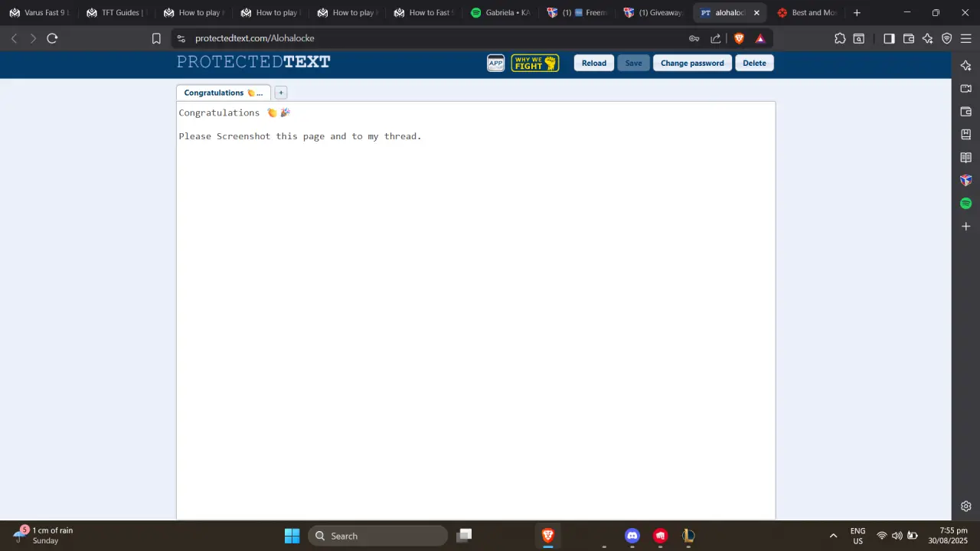The image size is (980, 551).
Task: Open the APP download icon
Action: pyautogui.click(x=495, y=63)
